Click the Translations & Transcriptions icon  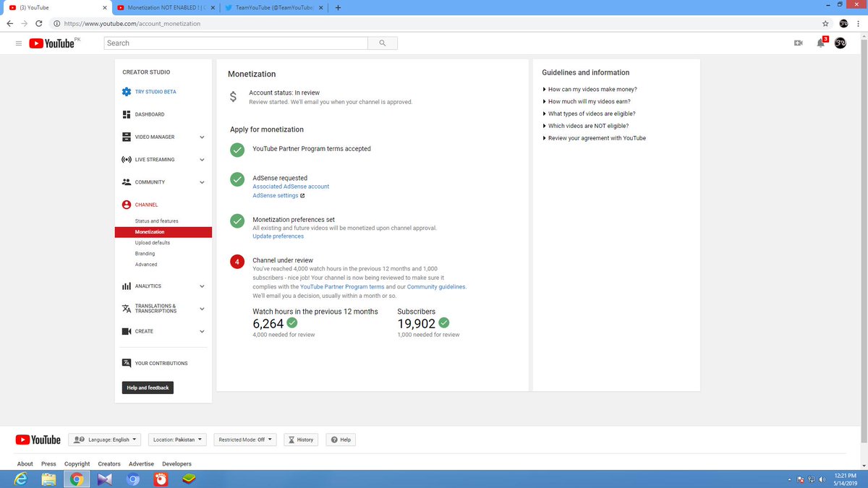127,309
